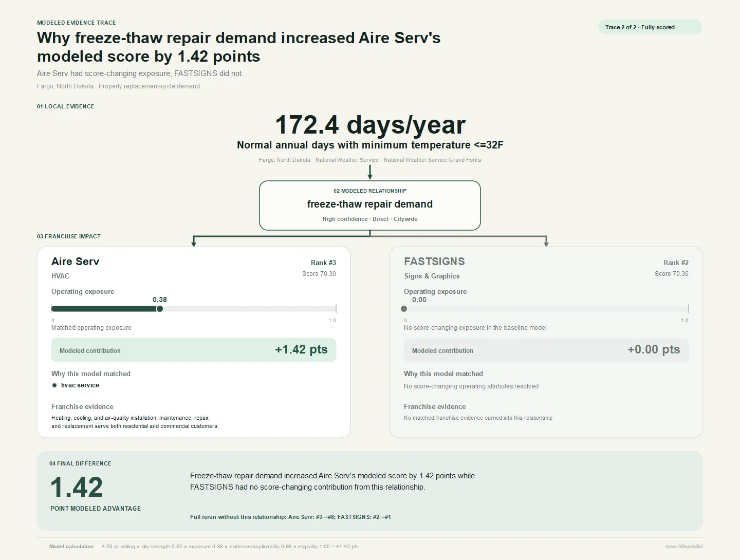Click the FASTSIGNS card title
The image size is (740, 560).
coord(434,262)
